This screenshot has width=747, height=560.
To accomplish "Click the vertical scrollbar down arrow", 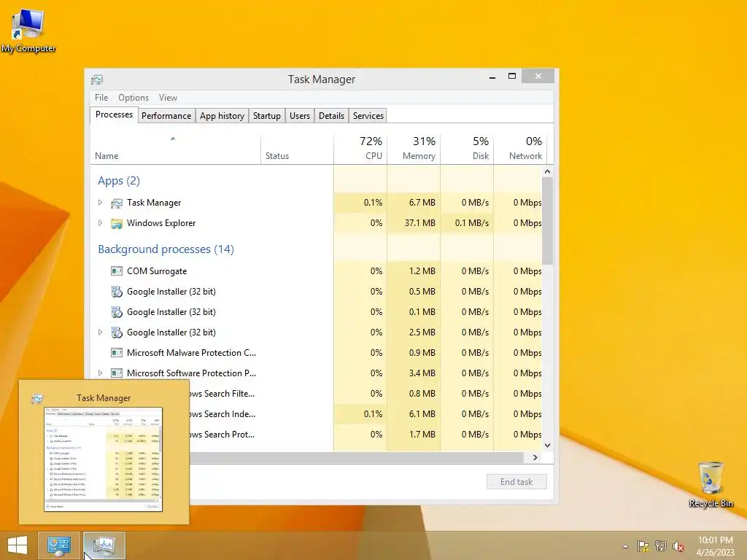I will (x=547, y=446).
